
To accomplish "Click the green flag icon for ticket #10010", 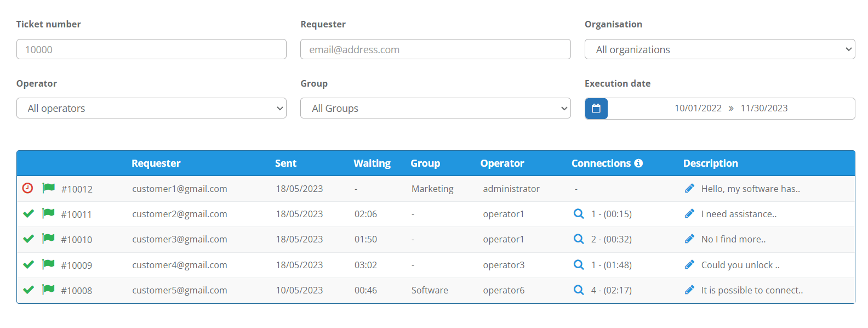I will point(48,239).
